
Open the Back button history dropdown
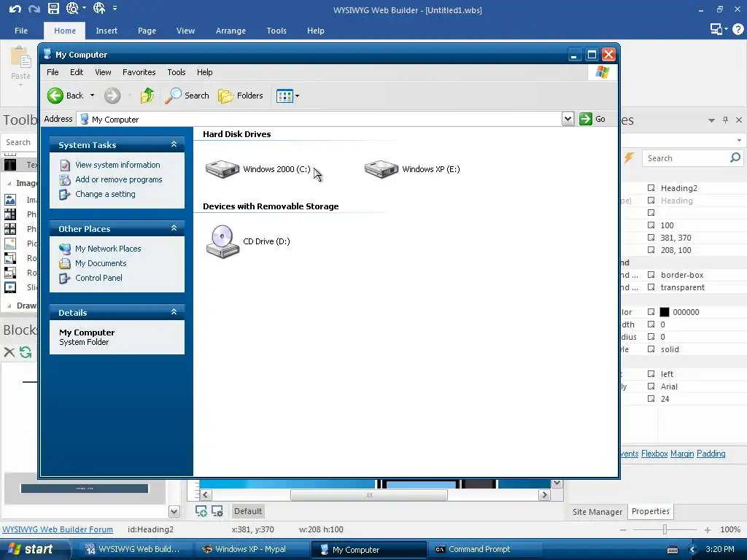[92, 96]
